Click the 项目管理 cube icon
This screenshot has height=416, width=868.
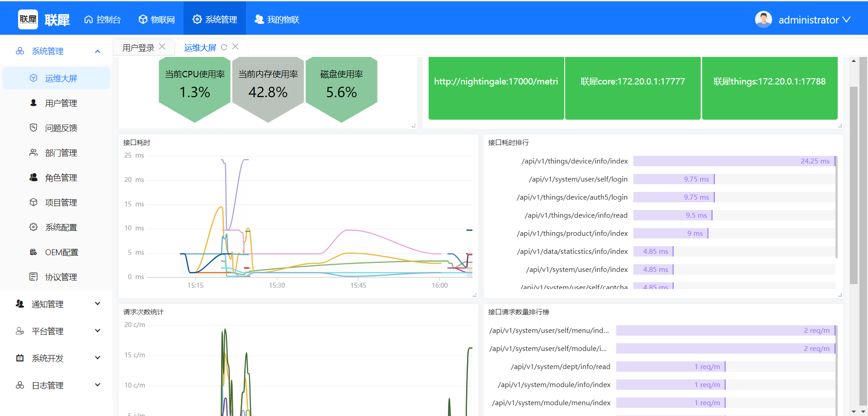point(33,202)
